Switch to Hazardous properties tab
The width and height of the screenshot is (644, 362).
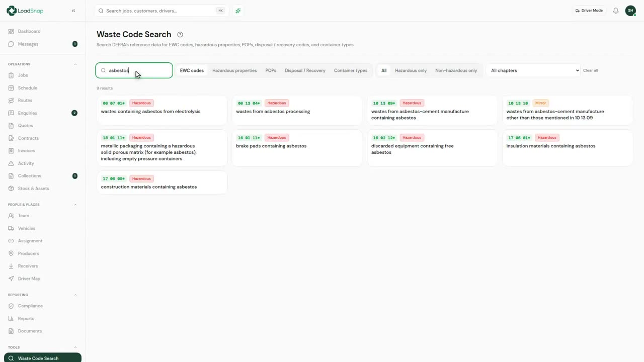(x=234, y=70)
